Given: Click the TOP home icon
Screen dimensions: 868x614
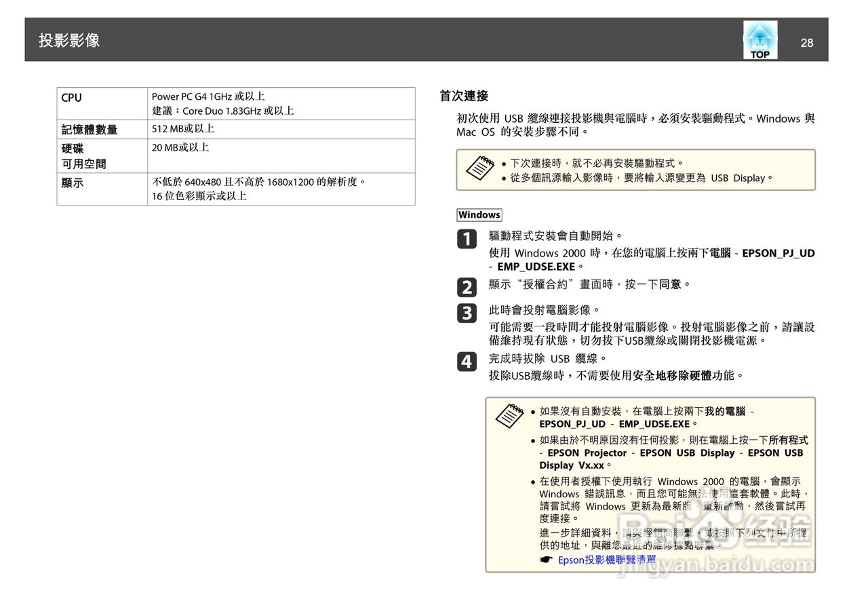Looking at the screenshot, I should [760, 39].
